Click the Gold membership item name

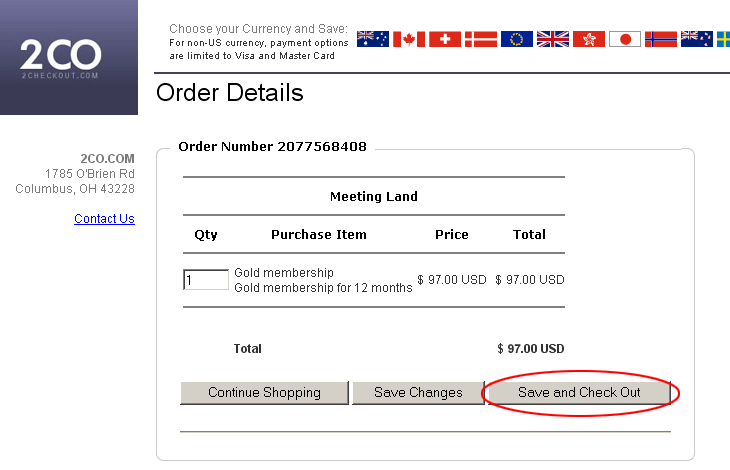(284, 273)
